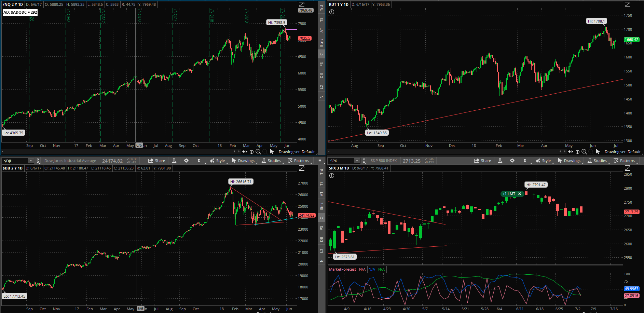Open the Drawing set: Default menu under /NQ chart
This screenshot has width=644, height=313.
coord(297,152)
